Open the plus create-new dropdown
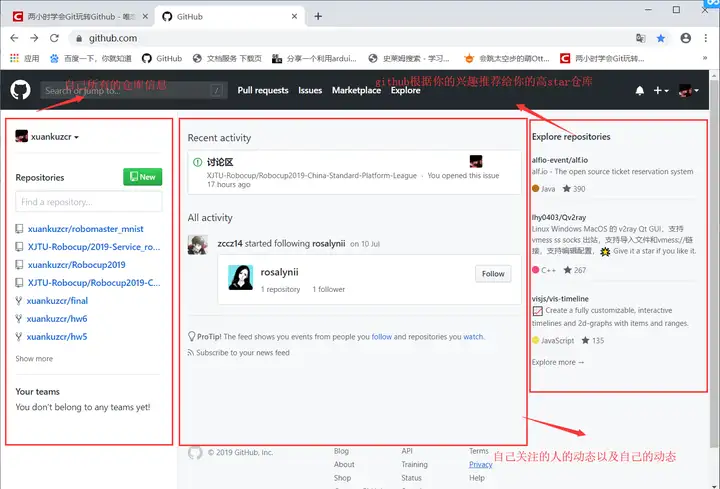This screenshot has width=720, height=489. 661,90
